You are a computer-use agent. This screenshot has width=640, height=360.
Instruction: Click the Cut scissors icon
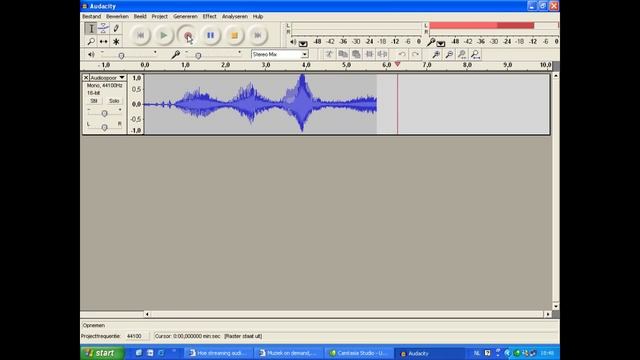329,54
